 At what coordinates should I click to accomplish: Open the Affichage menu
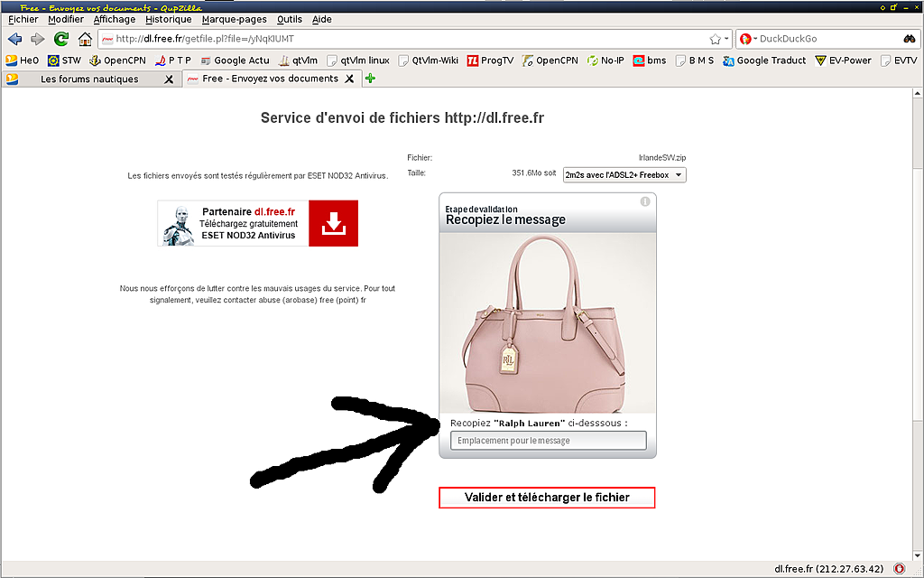[115, 20]
